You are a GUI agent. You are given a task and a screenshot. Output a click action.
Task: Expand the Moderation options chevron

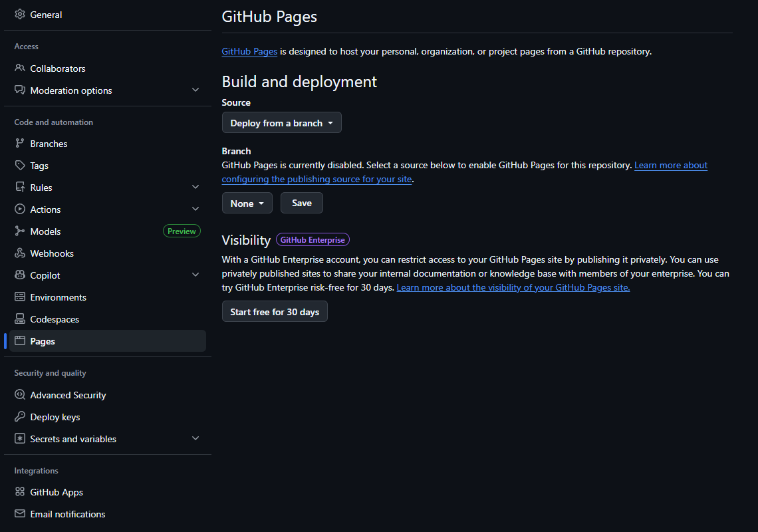point(195,90)
